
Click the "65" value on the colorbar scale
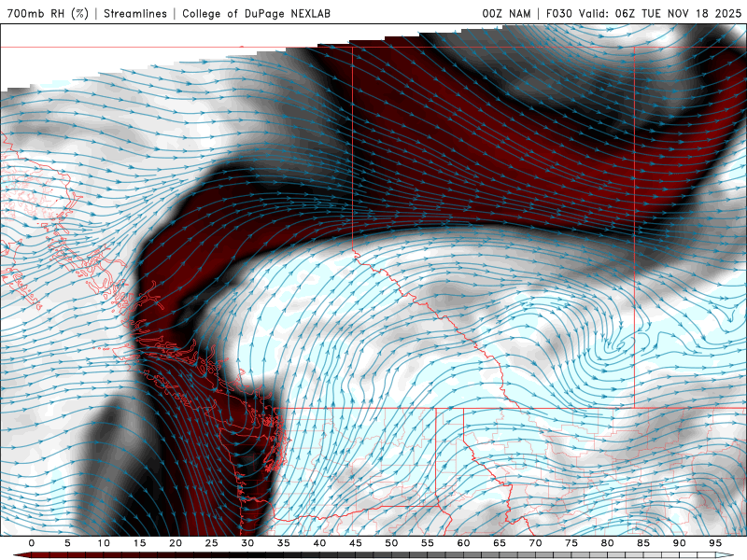500,543
